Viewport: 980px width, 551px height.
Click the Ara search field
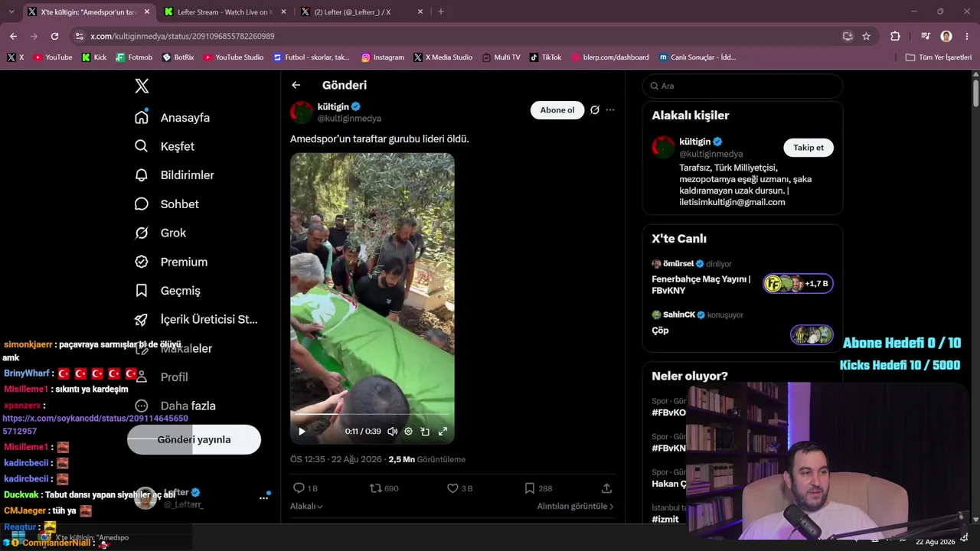[742, 86]
